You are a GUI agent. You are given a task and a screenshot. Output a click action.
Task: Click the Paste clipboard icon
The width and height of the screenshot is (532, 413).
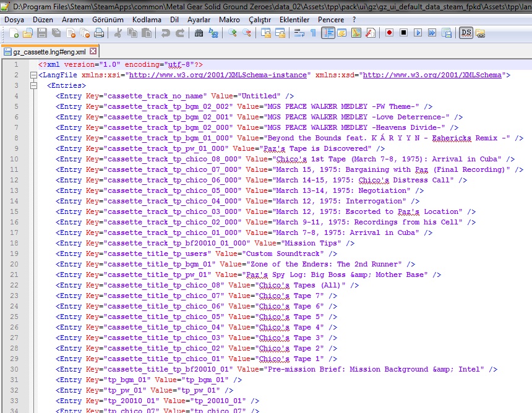tap(146, 33)
